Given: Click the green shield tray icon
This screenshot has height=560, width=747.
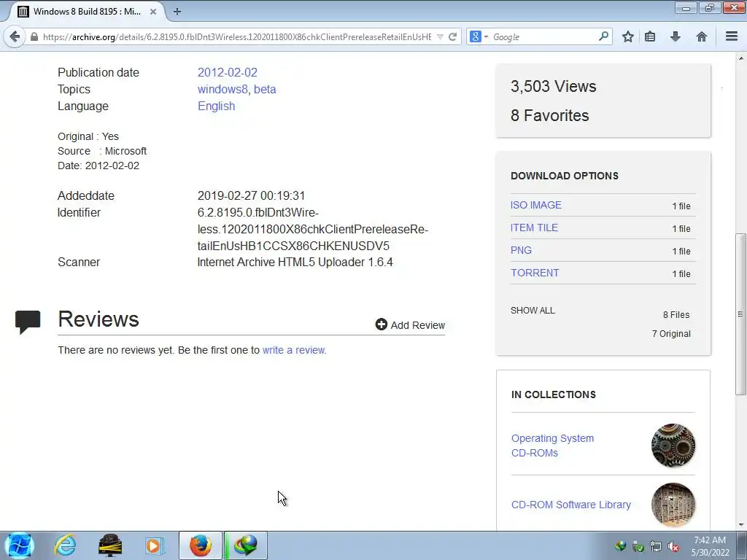Looking at the screenshot, I should coord(638,547).
